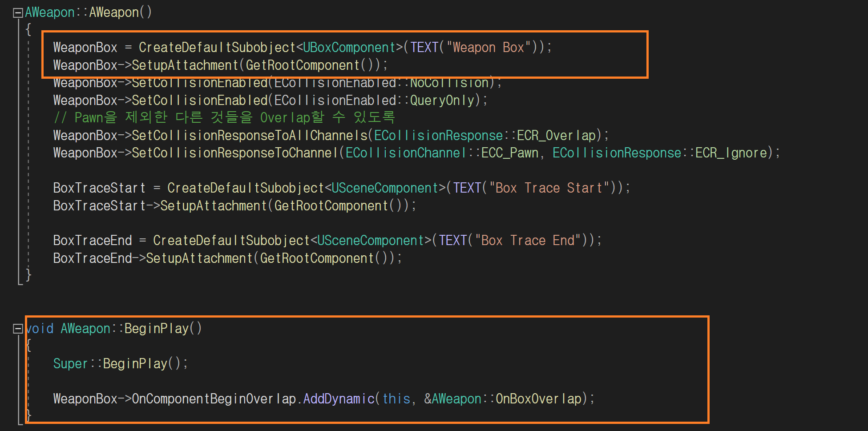Collapse the AWeapon::AWeapon constructor block
The width and height of the screenshot is (868, 431).
pos(18,13)
